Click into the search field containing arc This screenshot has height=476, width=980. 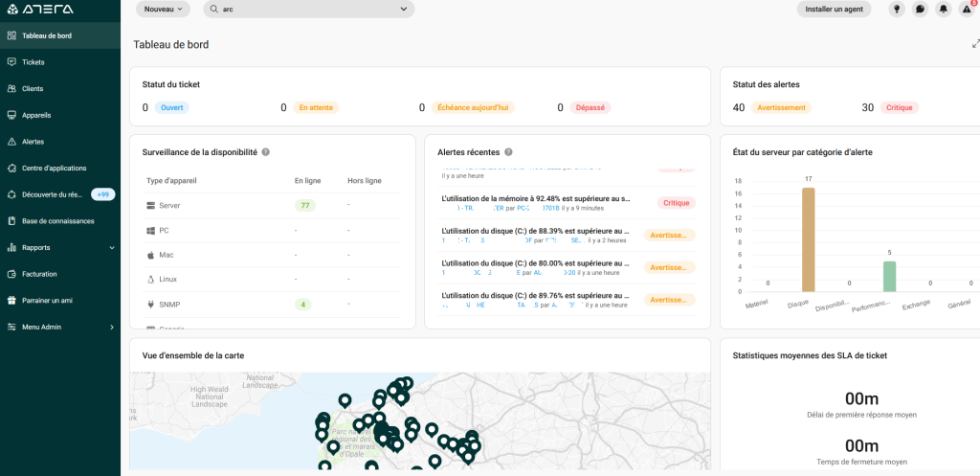click(306, 9)
